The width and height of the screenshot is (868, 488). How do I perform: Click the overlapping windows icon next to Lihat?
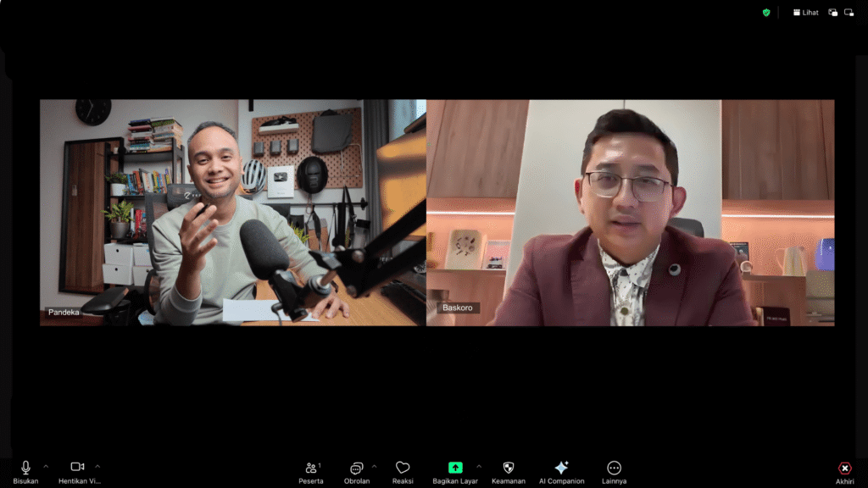833,13
